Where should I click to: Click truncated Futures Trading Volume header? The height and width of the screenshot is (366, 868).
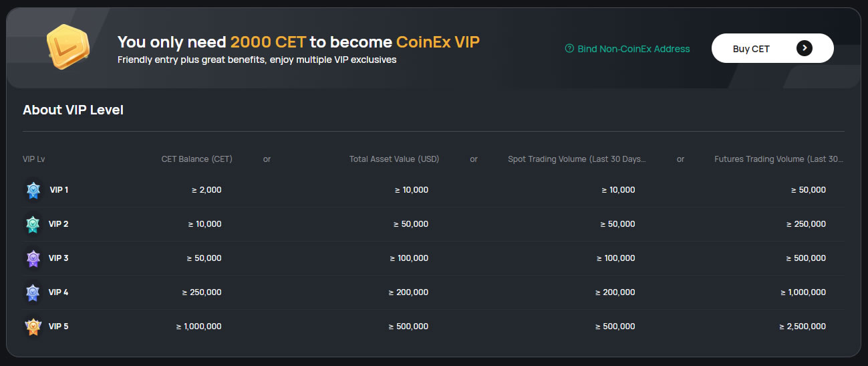coord(778,159)
